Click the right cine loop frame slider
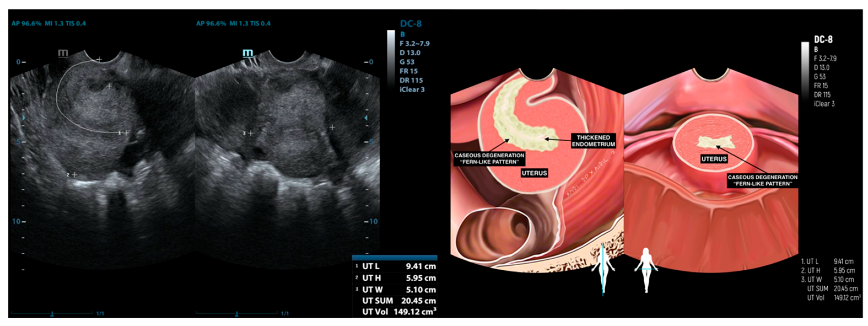The width and height of the screenshot is (868, 326). [237, 314]
